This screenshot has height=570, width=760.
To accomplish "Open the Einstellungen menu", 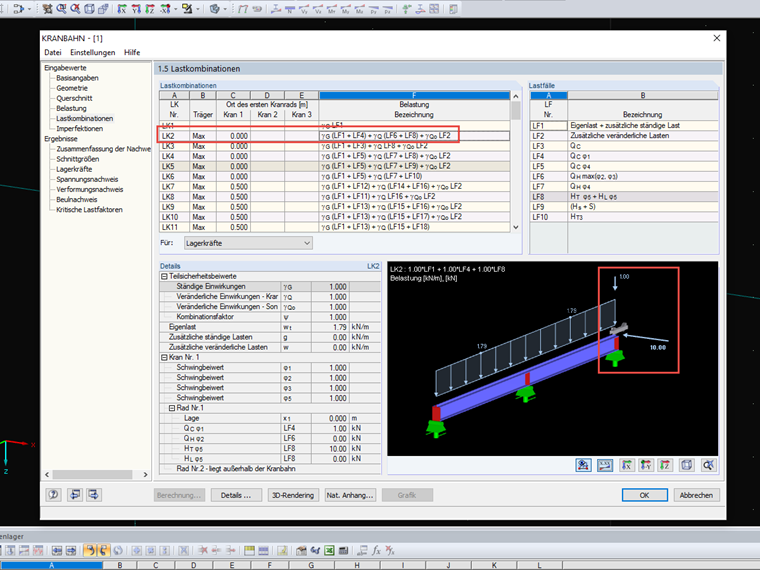I will 93,52.
